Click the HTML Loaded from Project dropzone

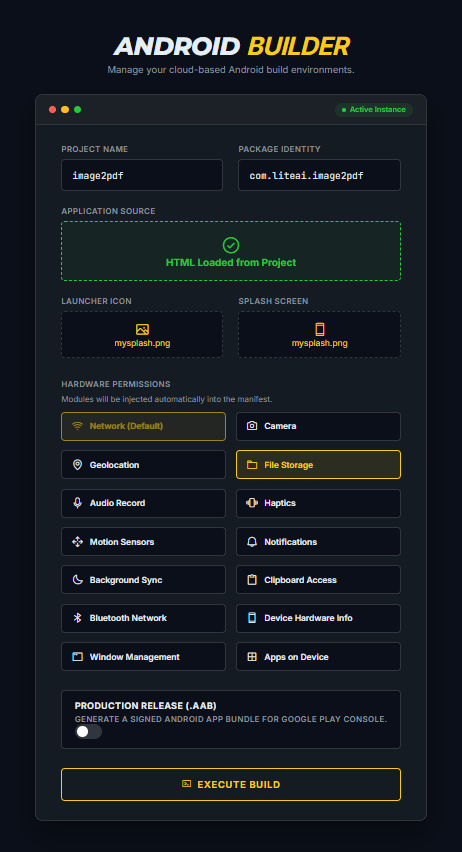[231, 251]
